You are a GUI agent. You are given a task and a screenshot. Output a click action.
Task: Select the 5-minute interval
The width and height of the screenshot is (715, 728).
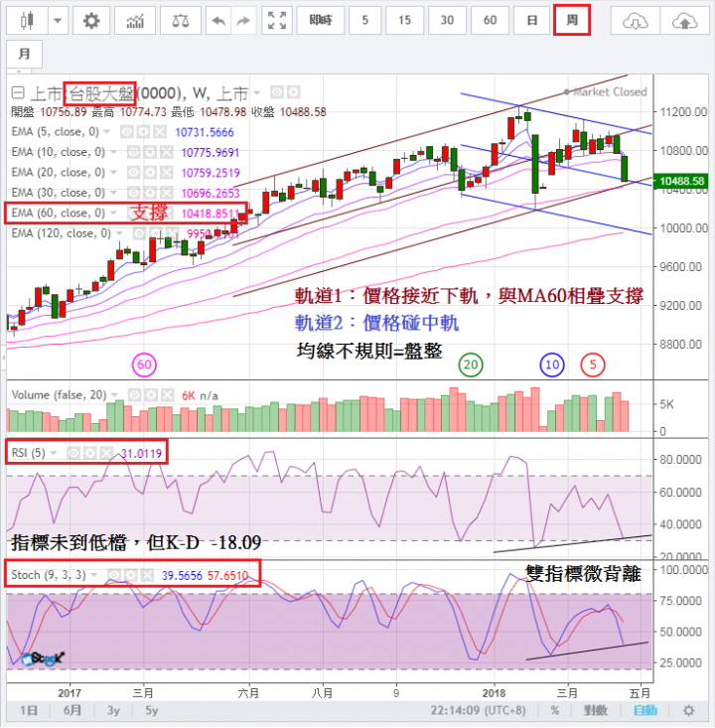[x=364, y=21]
